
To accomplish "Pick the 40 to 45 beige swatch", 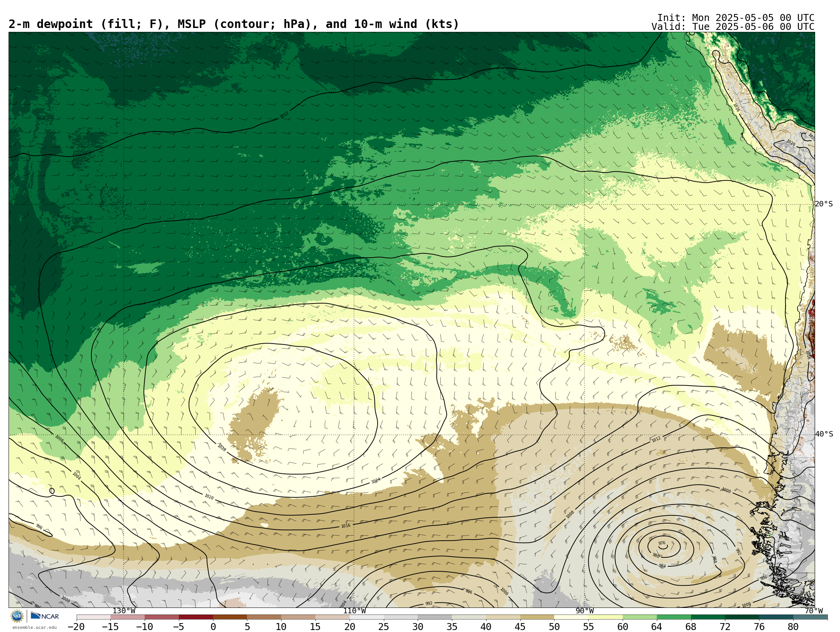I will 503,617.
